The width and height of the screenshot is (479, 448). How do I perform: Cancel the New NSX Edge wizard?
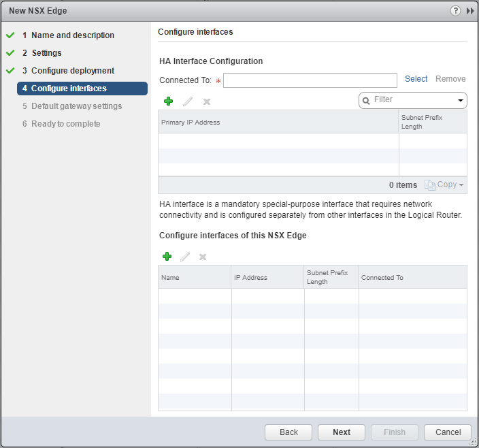coord(447,432)
